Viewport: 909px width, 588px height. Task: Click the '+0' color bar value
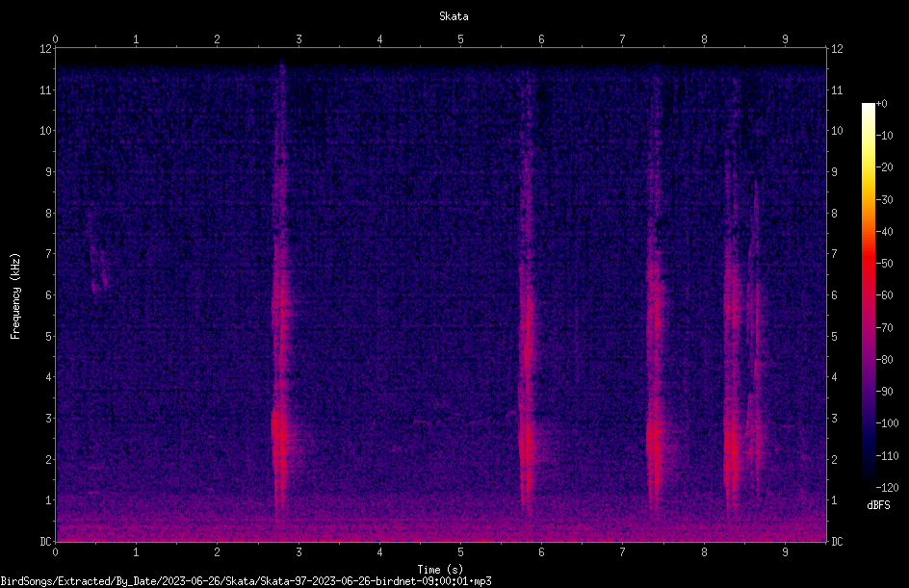881,104
